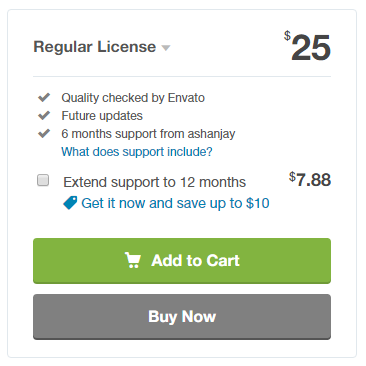Click the Add to Cart label text

click(195, 261)
